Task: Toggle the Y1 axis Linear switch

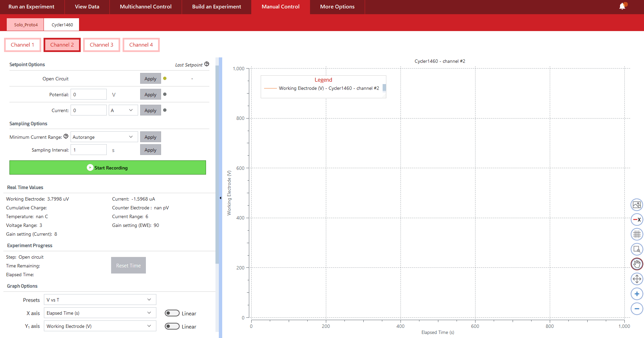Action: click(172, 326)
